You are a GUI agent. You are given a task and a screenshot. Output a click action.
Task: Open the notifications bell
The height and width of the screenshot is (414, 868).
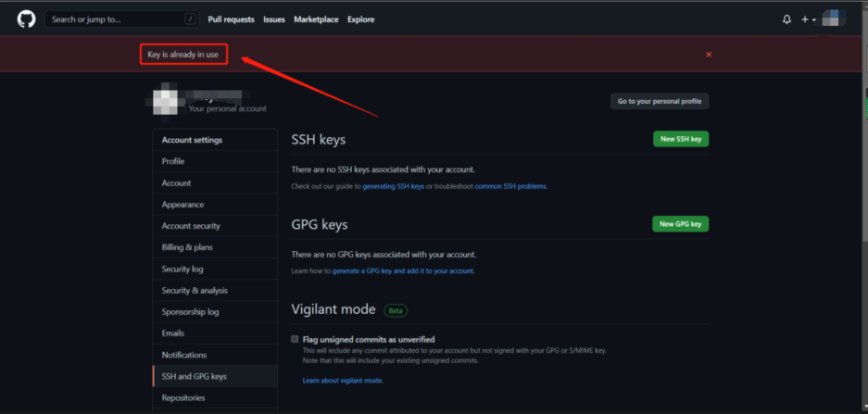[x=786, y=19]
